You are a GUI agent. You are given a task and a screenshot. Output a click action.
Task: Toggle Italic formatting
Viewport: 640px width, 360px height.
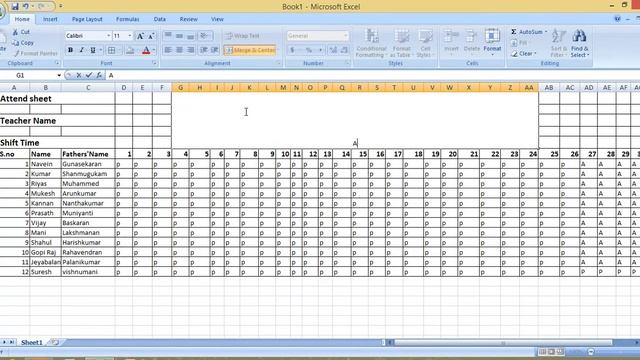pyautogui.click(x=81, y=50)
